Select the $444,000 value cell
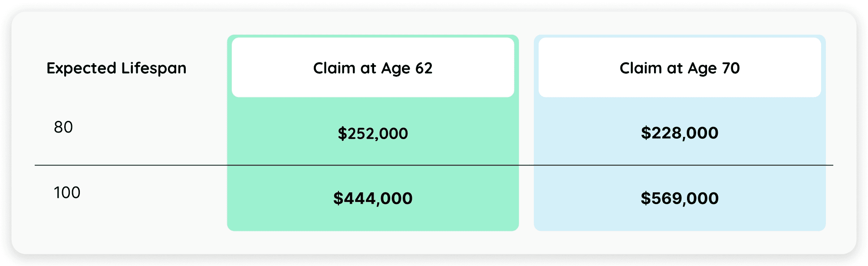 pos(373,198)
